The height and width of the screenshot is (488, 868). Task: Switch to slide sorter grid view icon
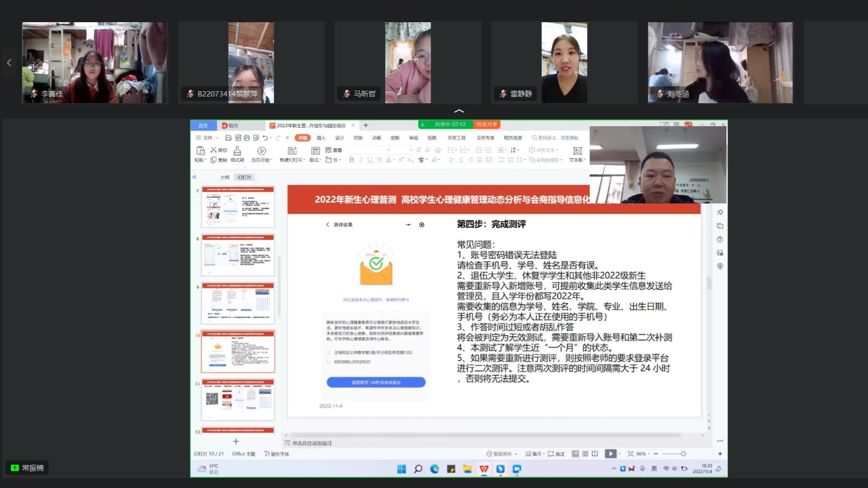(585, 454)
